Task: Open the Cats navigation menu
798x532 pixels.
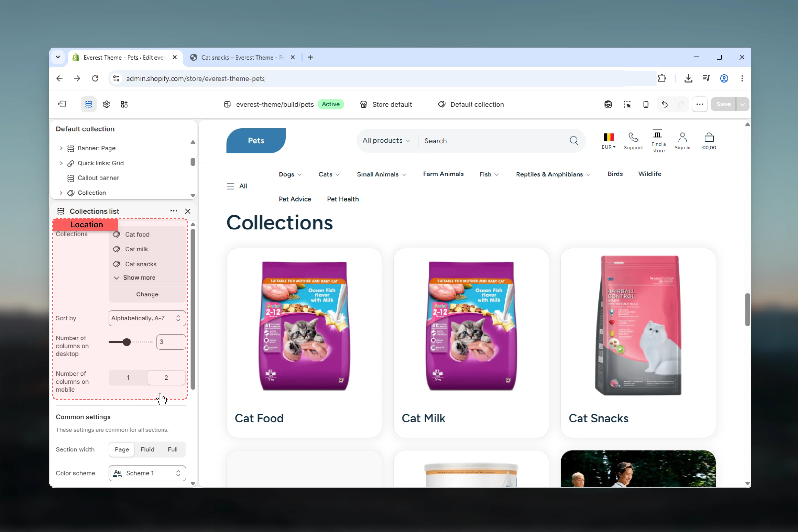Action: pos(329,174)
